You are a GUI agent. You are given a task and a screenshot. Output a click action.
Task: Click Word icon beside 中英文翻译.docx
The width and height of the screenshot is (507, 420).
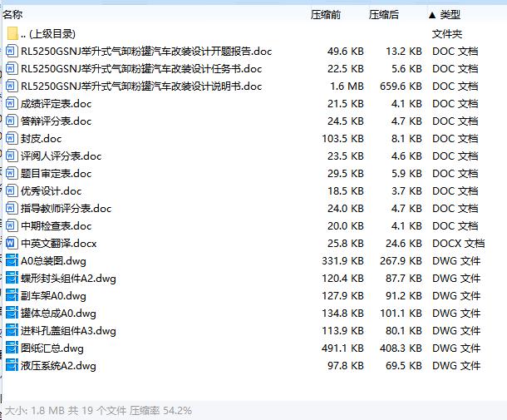(x=11, y=244)
